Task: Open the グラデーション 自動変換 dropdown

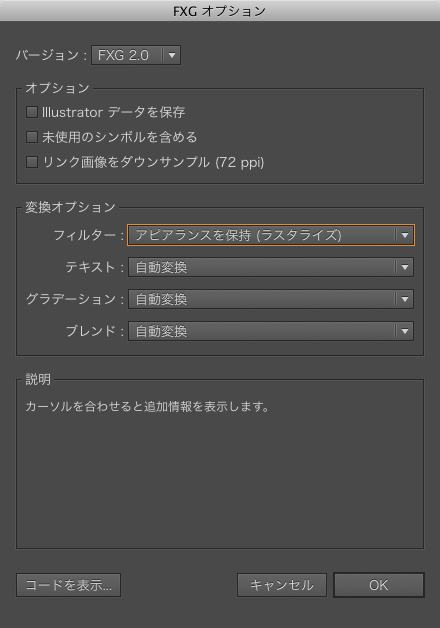Action: pyautogui.click(x=271, y=299)
